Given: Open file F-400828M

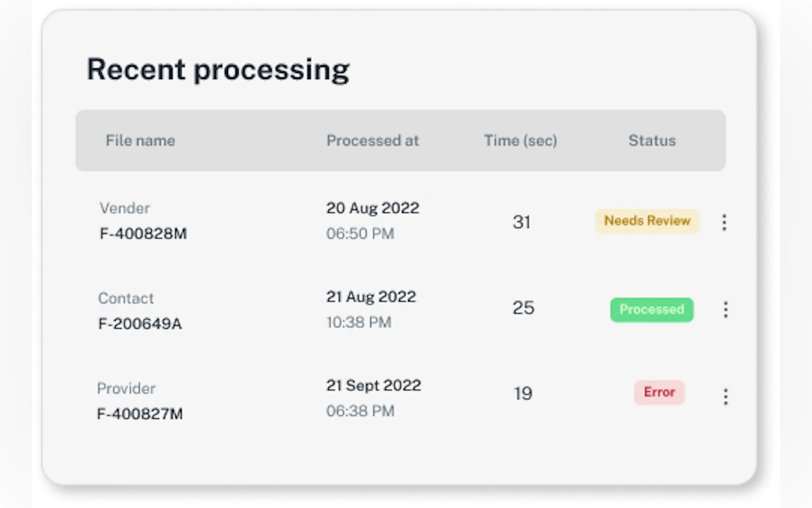Looking at the screenshot, I should click(x=143, y=234).
